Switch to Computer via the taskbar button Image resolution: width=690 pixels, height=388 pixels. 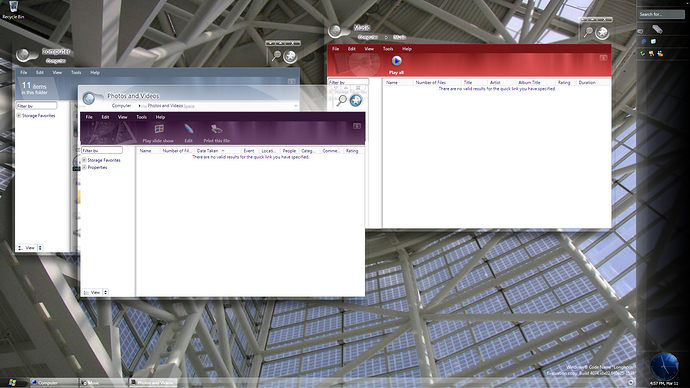(x=54, y=383)
